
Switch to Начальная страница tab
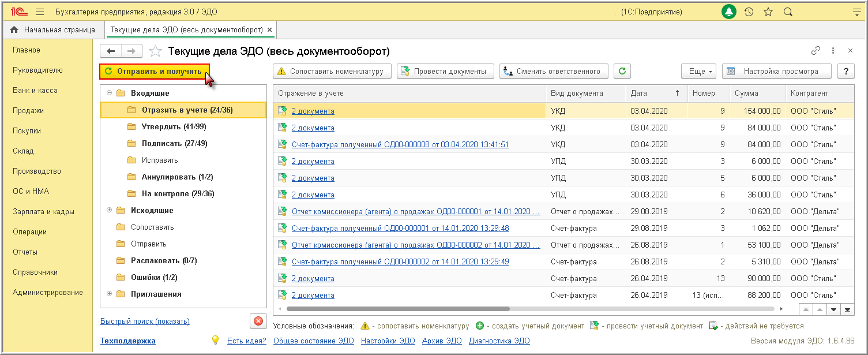coord(52,29)
